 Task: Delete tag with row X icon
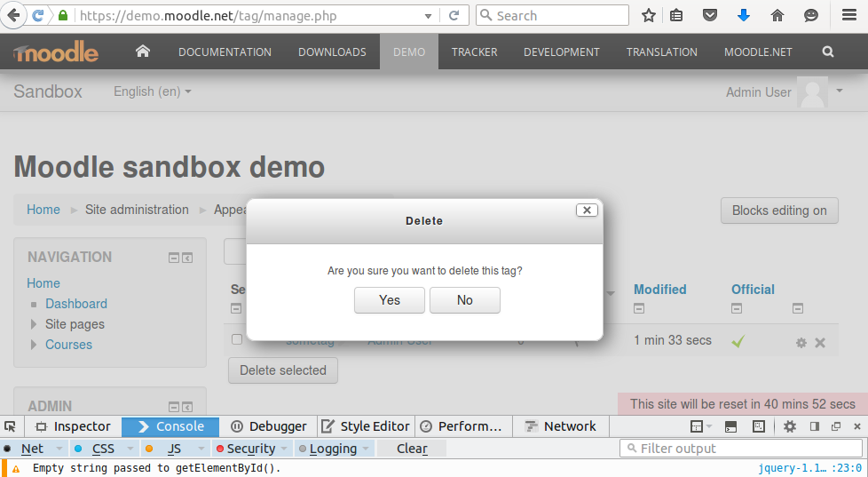[820, 343]
